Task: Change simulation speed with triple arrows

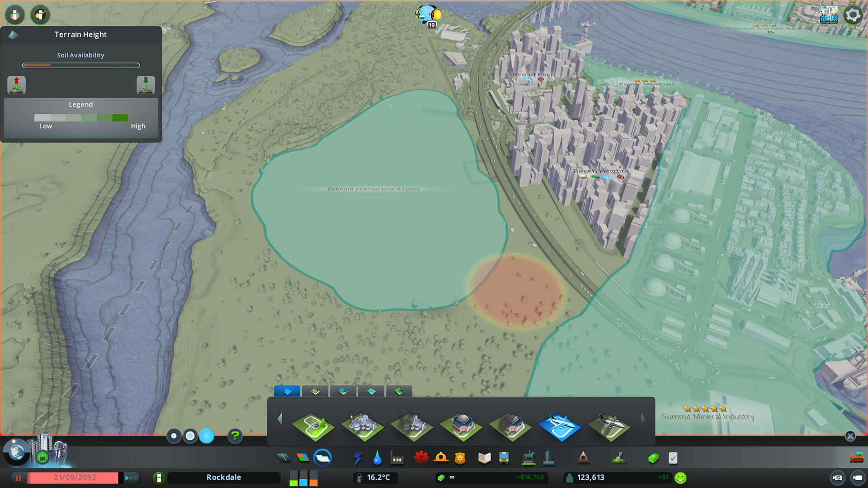Action: [x=131, y=478]
